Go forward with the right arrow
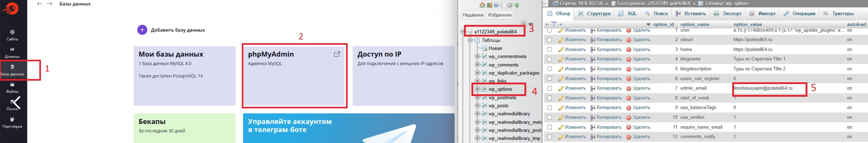Viewport: 868px width, 143px height. (50, 4)
